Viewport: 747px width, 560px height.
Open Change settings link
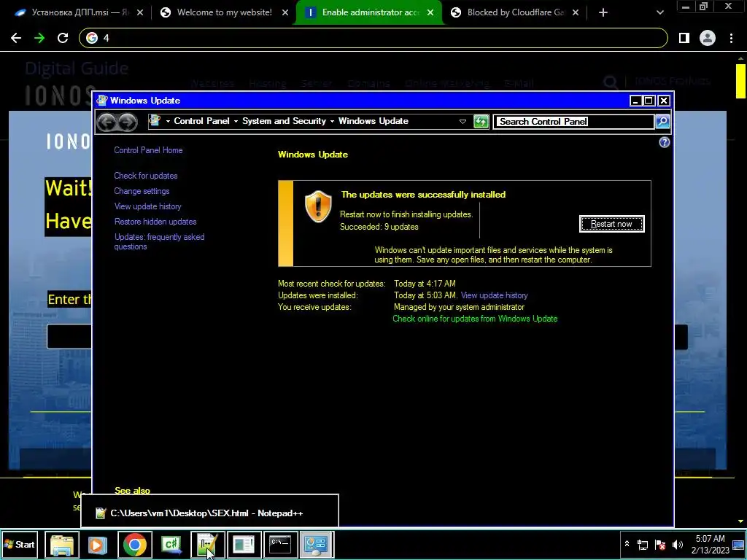click(142, 191)
